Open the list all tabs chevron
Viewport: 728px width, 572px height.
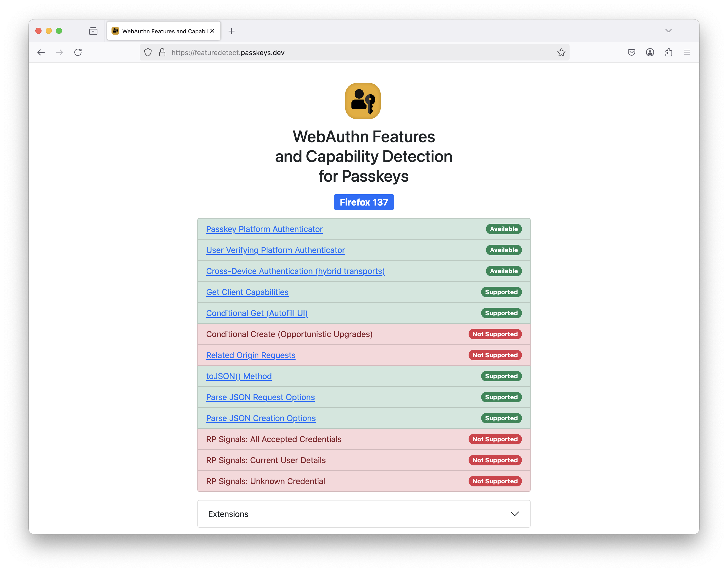point(668,31)
